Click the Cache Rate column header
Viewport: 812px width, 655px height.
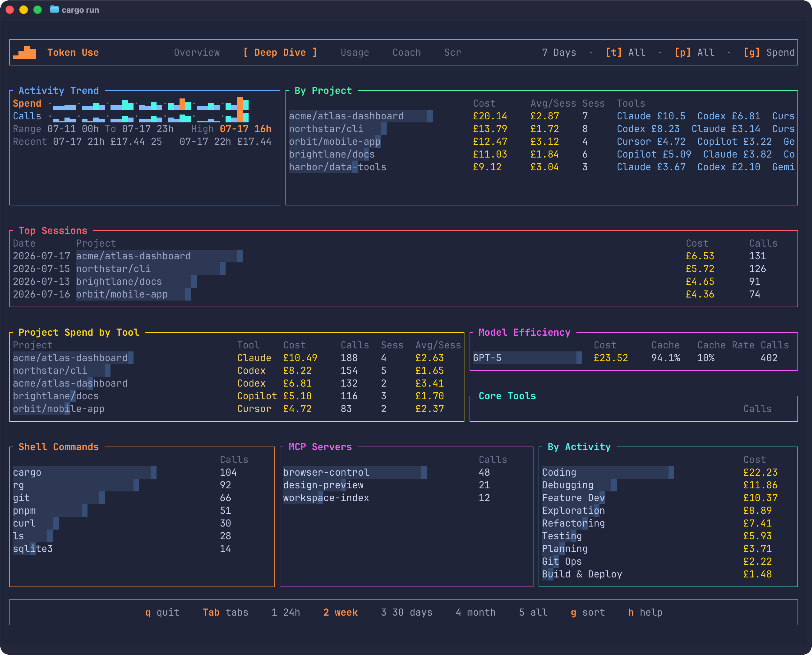pos(726,345)
